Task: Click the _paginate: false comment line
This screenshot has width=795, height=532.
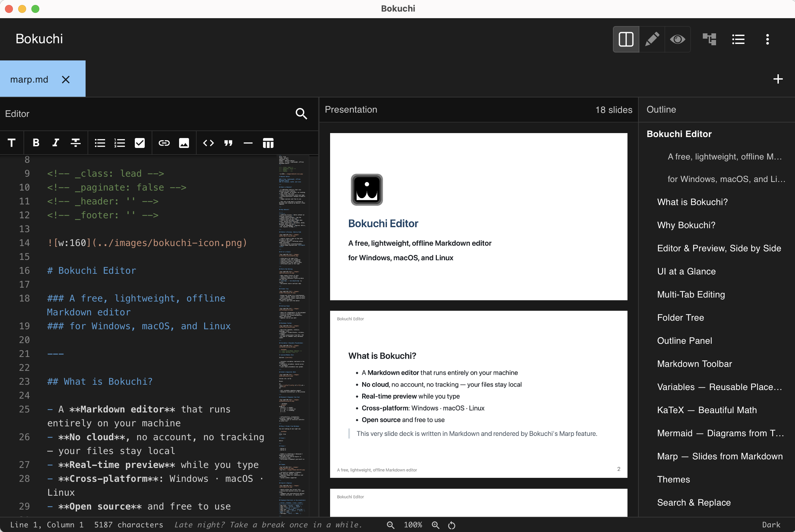Action: point(116,188)
